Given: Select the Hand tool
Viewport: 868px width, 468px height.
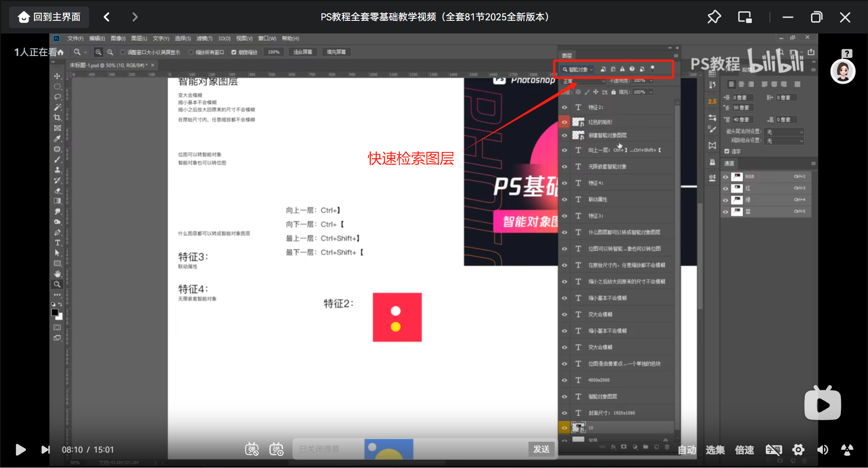Looking at the screenshot, I should tap(57, 274).
